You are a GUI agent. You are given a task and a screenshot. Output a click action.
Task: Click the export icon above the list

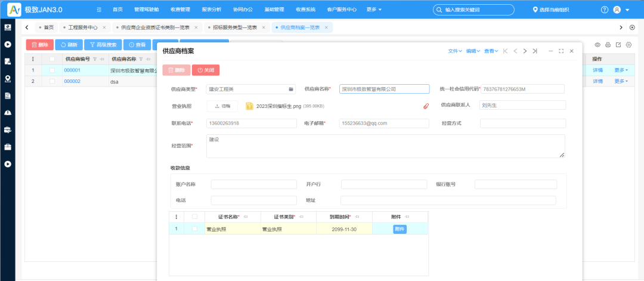[618, 45]
